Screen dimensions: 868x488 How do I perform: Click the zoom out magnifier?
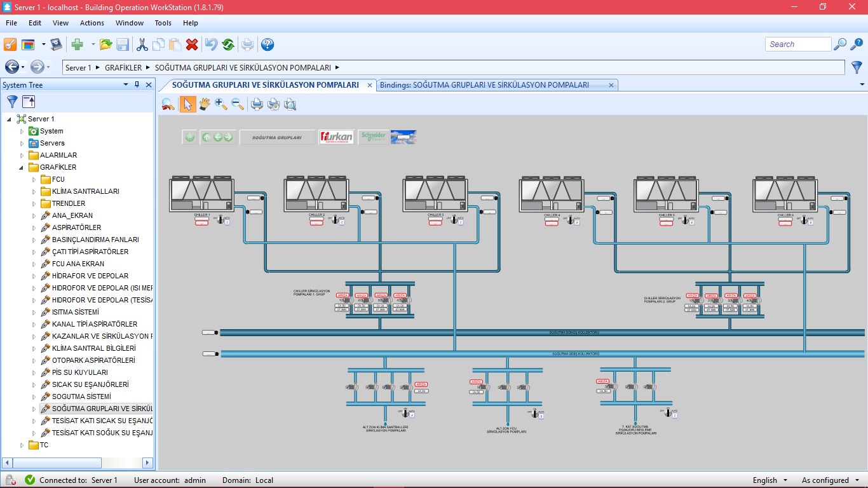238,104
